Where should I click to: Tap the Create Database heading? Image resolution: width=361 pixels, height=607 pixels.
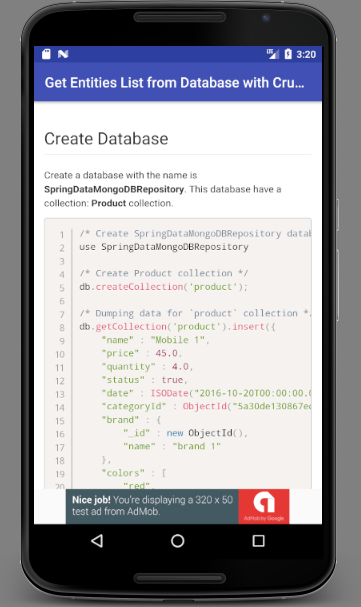106,139
